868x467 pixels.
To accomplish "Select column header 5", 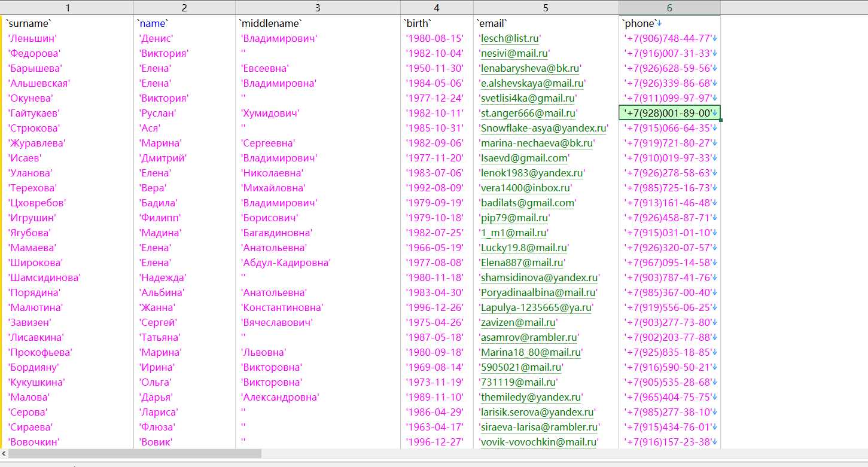I will (546, 8).
